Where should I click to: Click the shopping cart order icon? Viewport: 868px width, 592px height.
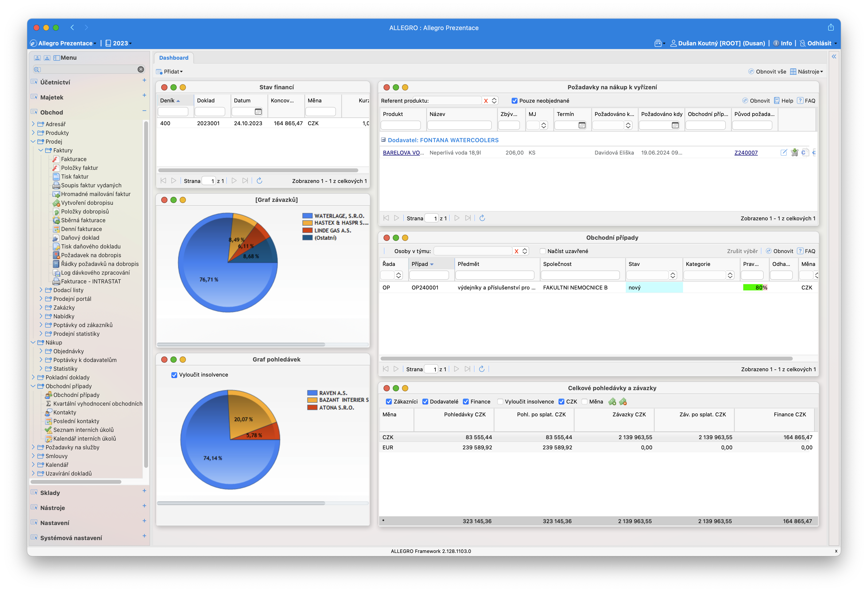(794, 152)
